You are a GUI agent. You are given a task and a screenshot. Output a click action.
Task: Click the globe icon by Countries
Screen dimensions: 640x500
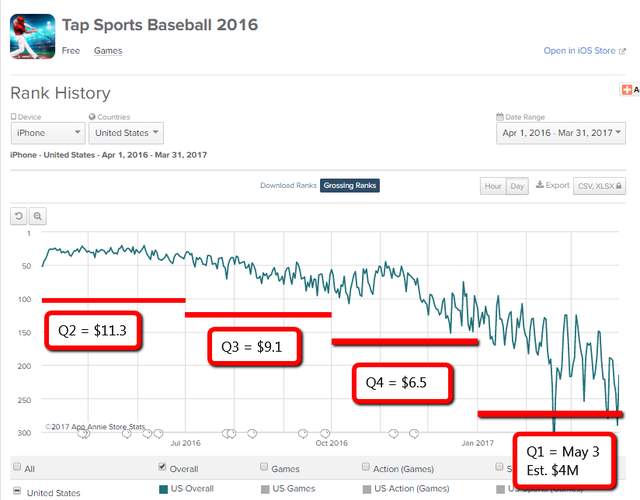tap(92, 117)
